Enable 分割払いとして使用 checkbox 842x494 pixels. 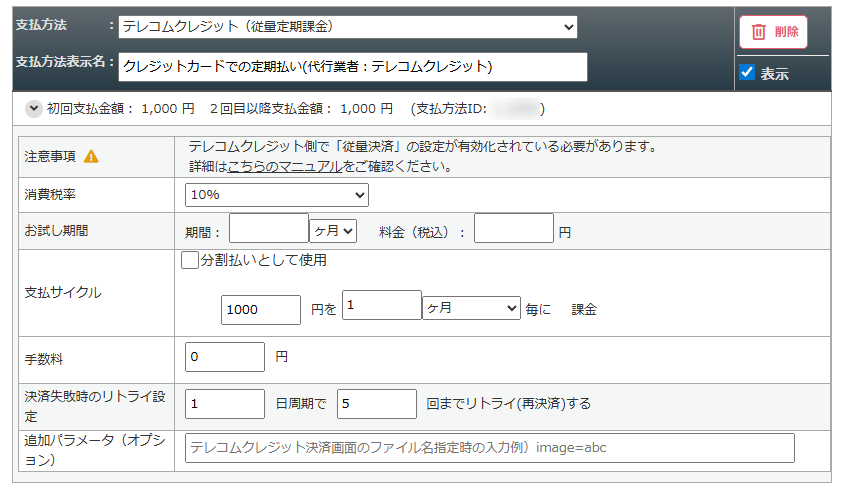tap(189, 261)
